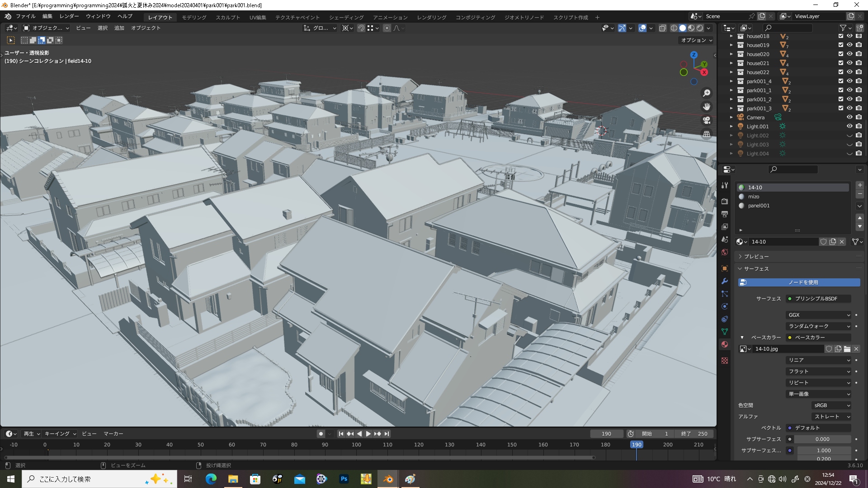Click the camera view icon in viewport

point(707,120)
